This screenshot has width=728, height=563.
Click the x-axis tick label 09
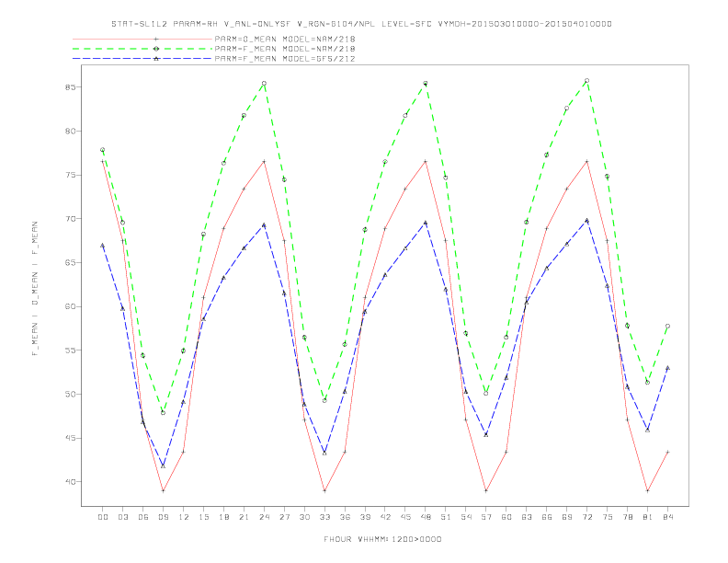163,517
